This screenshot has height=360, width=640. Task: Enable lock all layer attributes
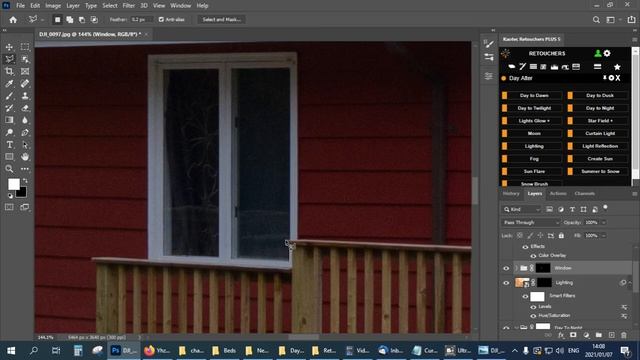click(561, 236)
